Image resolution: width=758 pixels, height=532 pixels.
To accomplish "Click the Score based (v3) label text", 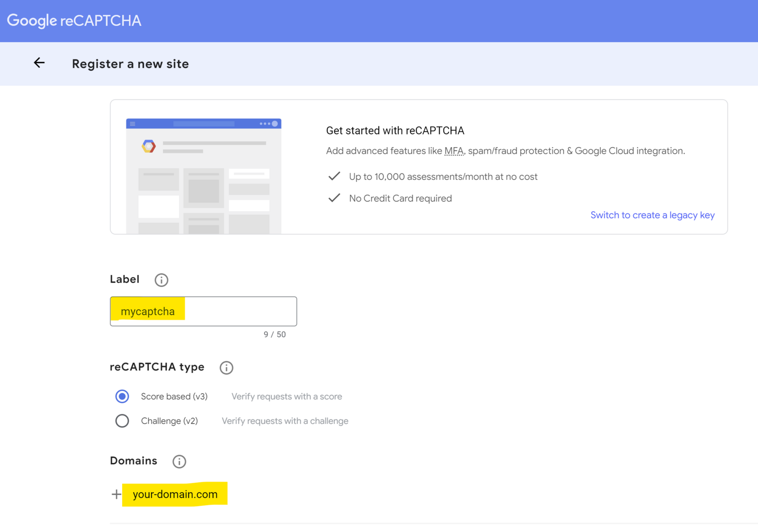I will click(174, 397).
